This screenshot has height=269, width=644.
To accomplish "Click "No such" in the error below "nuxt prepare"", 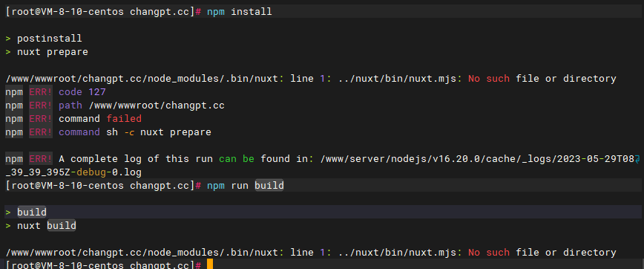I will click(x=489, y=79).
